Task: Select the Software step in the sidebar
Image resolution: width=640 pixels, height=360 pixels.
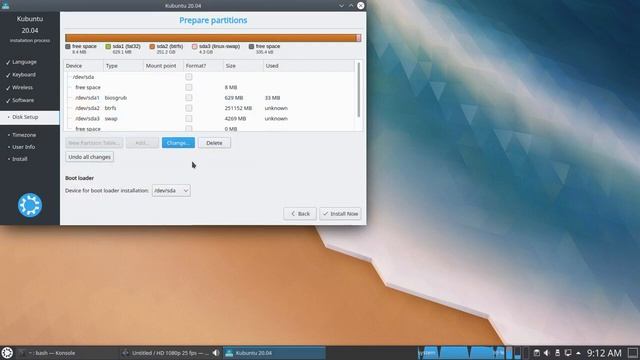Action: tap(23, 100)
